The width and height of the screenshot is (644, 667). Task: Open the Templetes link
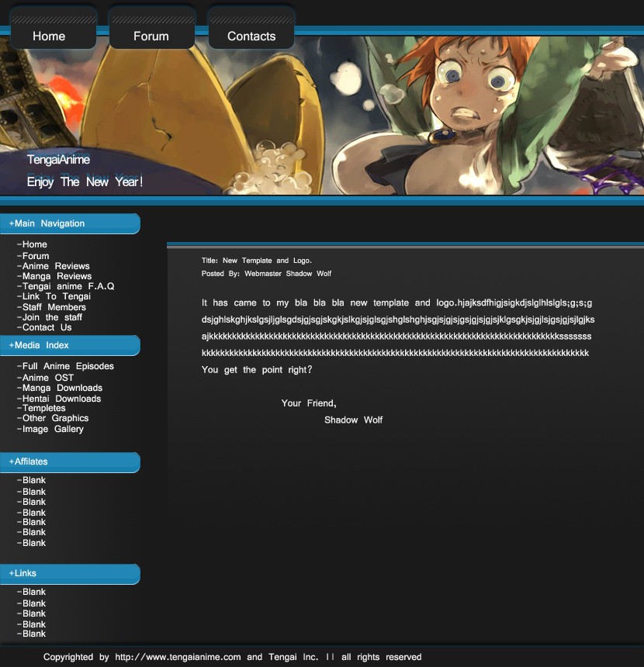pyautogui.click(x=41, y=408)
